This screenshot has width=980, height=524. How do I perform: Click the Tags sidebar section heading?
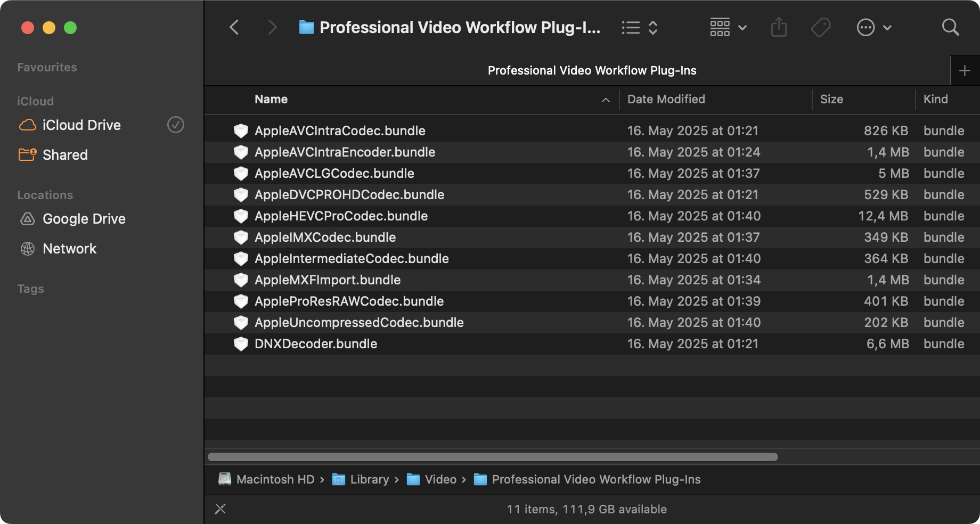(30, 289)
